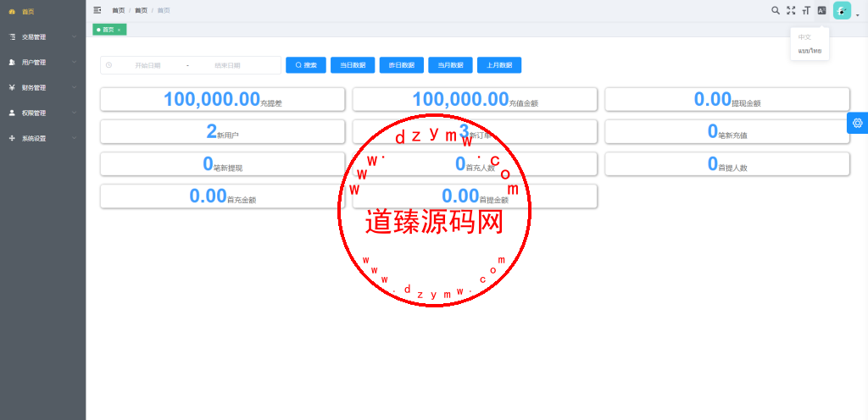868x420 pixels.
Task: Click the 首提人数 card
Action: (726, 164)
